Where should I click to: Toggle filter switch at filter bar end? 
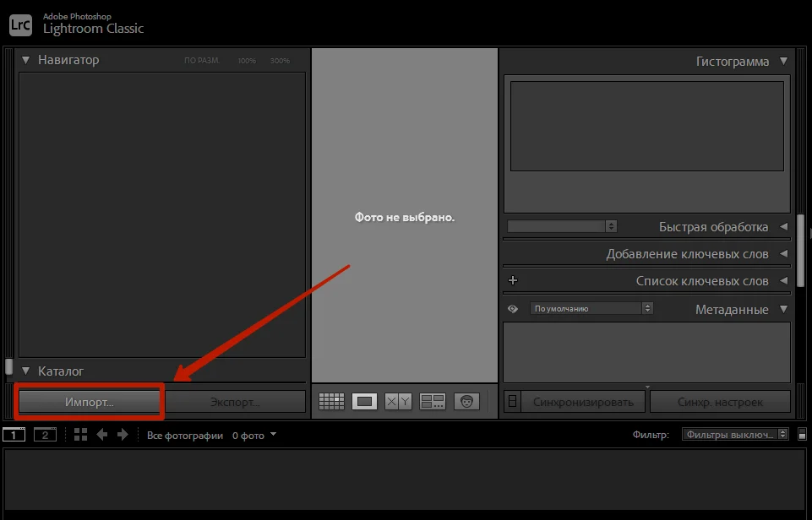coord(802,434)
